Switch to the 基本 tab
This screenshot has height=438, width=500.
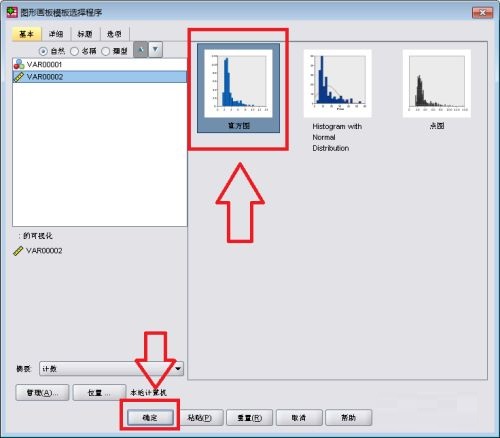tap(27, 34)
